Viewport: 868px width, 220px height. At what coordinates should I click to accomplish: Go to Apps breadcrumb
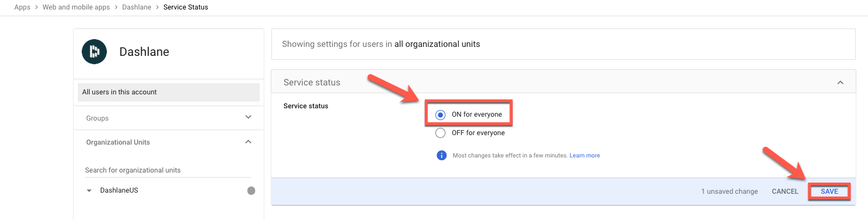click(x=22, y=7)
